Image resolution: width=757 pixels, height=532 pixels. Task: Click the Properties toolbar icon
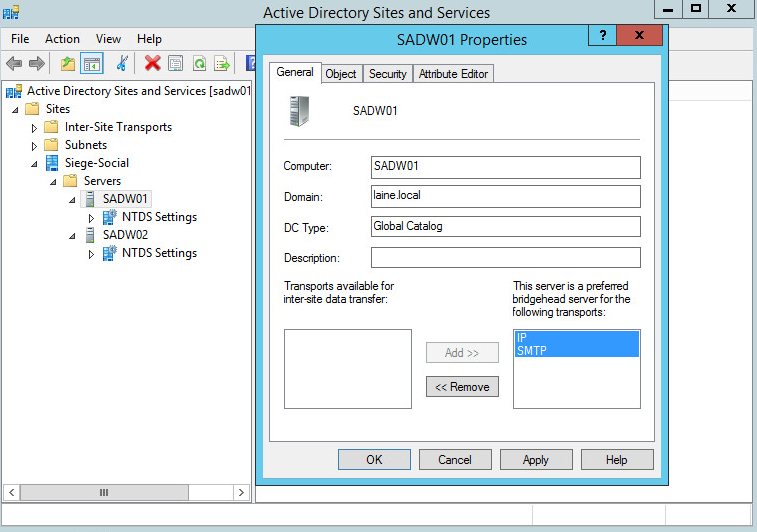pyautogui.click(x=175, y=63)
